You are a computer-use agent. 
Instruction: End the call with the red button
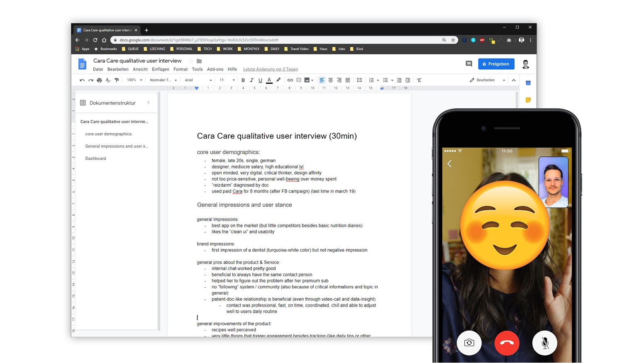coord(507,343)
